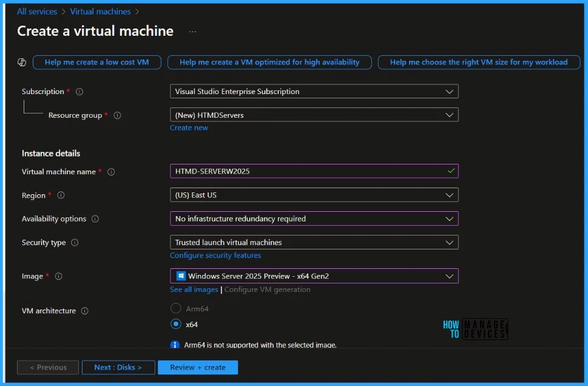588x386 pixels.
Task: Expand the Region dropdown showing East US
Action: coord(314,195)
